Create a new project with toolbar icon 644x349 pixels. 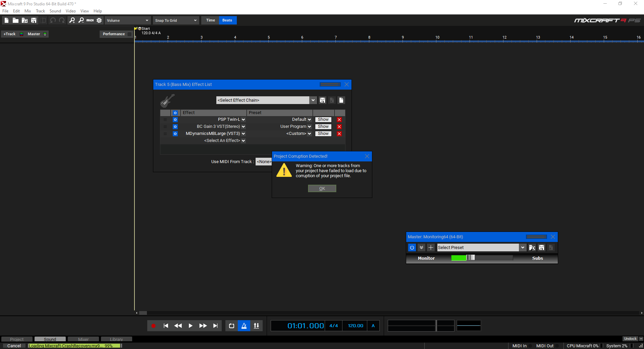point(6,20)
